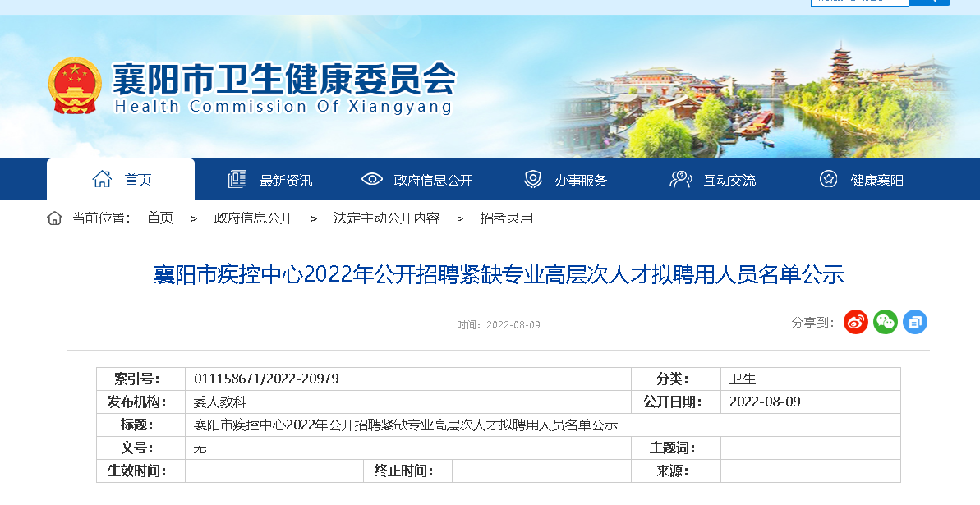This screenshot has height=505, width=980.
Task: Open the 最新资讯 menu item
Action: tap(286, 181)
